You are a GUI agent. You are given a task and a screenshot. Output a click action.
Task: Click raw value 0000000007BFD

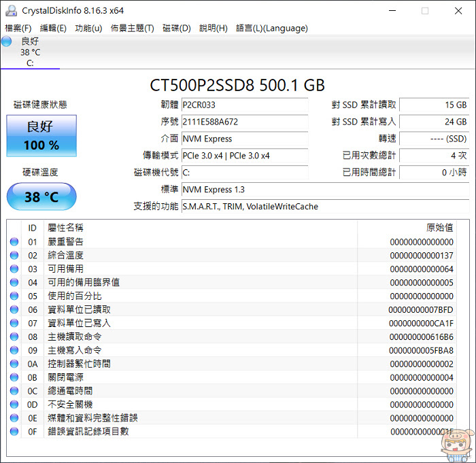(421, 310)
